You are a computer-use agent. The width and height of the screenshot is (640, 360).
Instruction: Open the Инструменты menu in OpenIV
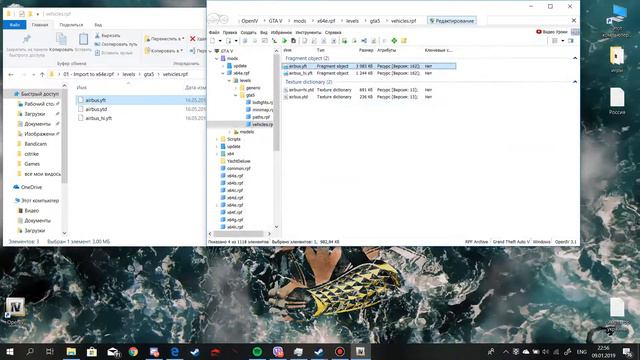click(x=308, y=32)
